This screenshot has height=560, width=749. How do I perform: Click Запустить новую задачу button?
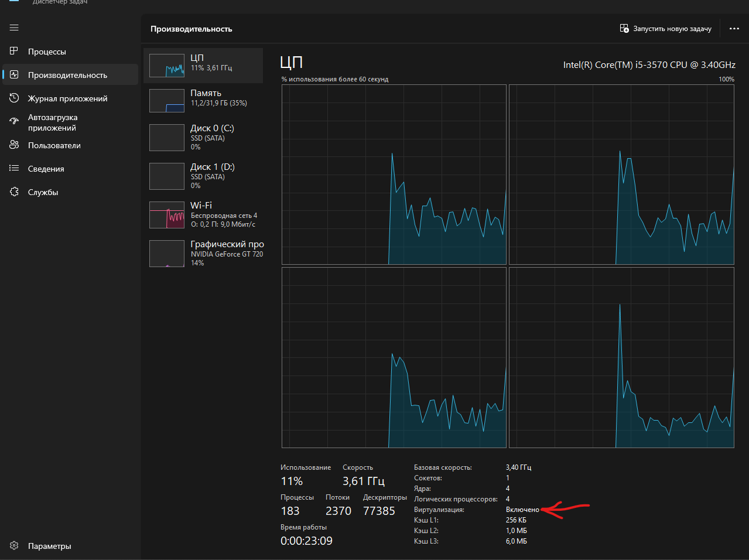[x=666, y=29]
